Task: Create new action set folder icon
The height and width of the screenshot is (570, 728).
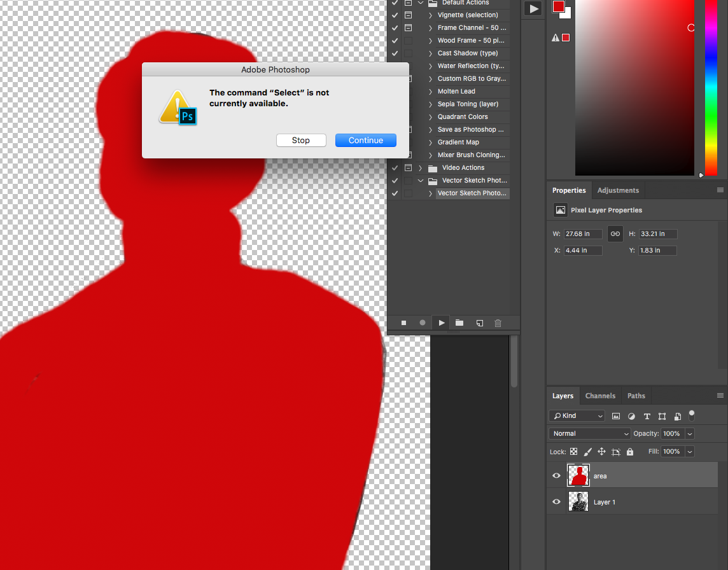Action: (x=459, y=323)
